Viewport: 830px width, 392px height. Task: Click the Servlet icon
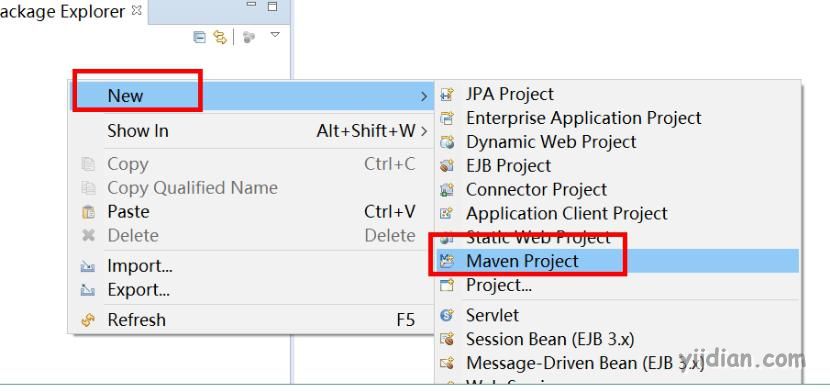tap(447, 315)
